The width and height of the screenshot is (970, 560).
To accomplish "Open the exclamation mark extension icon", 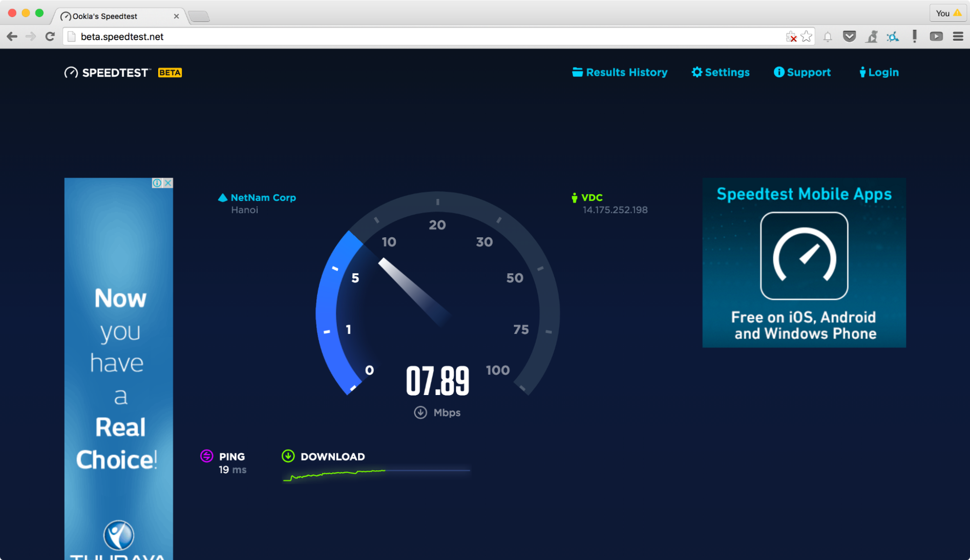I will coord(914,36).
